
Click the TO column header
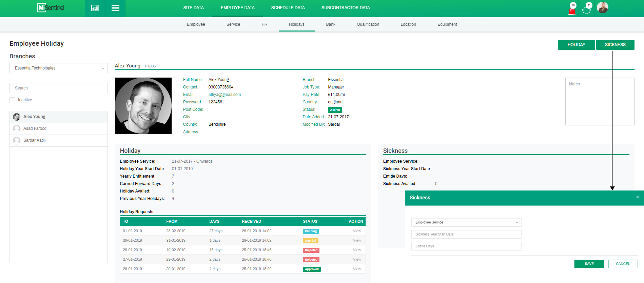click(x=125, y=221)
